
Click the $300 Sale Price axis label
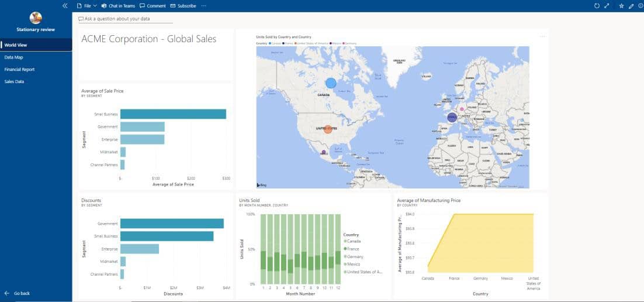[x=226, y=179]
